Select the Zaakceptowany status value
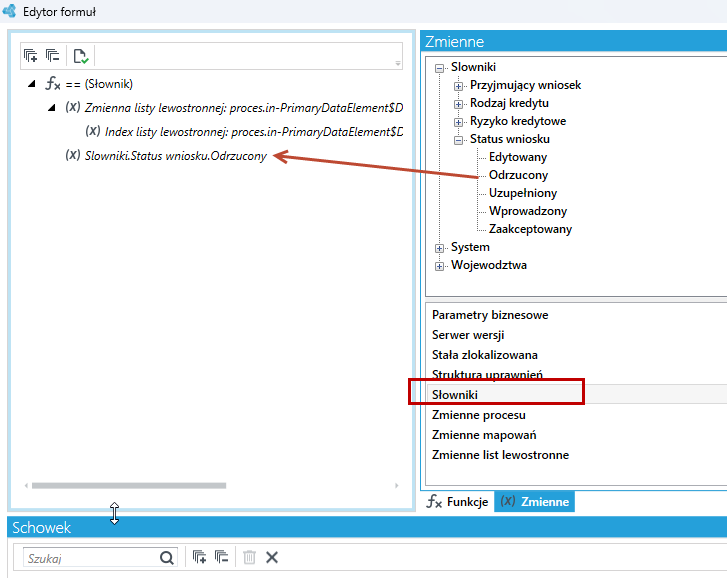Screen dimensions: 727x578 (530, 229)
